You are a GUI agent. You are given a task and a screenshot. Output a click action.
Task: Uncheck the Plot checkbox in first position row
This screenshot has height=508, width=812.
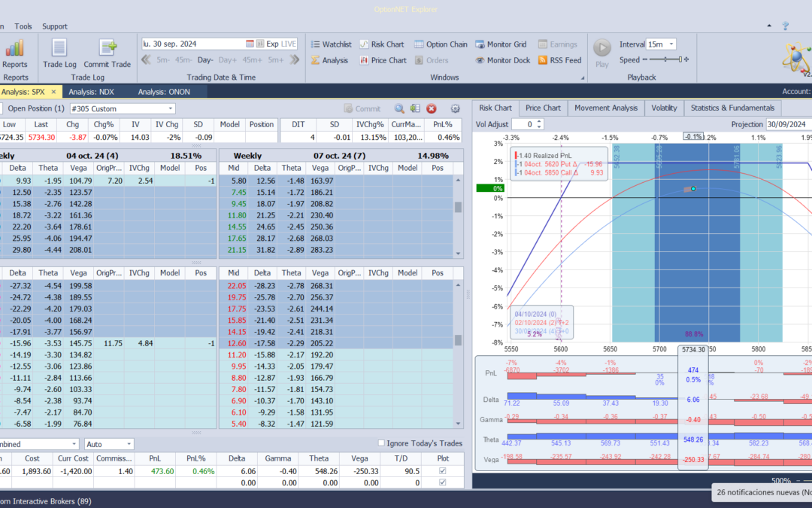tap(441, 471)
